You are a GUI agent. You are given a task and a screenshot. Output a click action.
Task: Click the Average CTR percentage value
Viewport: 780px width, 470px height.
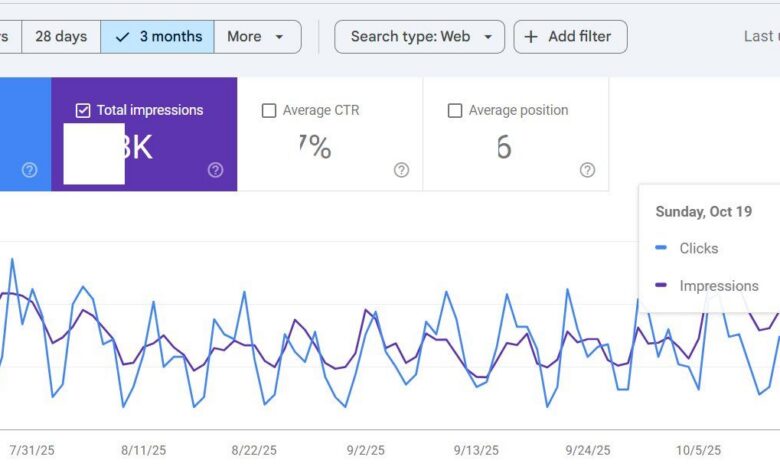point(314,147)
